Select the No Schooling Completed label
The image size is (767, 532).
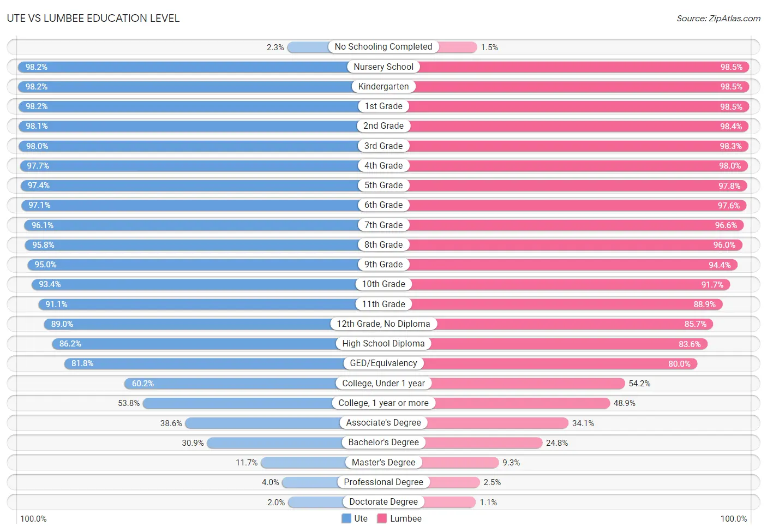[x=383, y=47]
